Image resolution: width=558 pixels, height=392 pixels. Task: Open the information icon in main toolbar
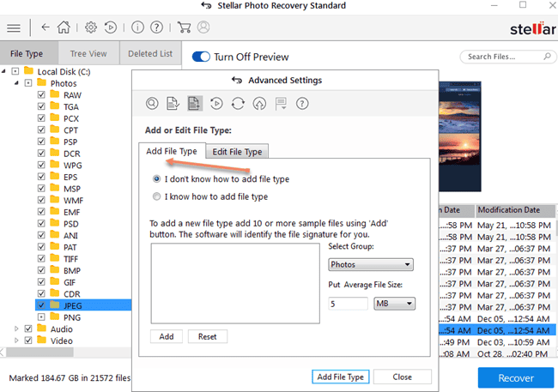click(x=137, y=27)
